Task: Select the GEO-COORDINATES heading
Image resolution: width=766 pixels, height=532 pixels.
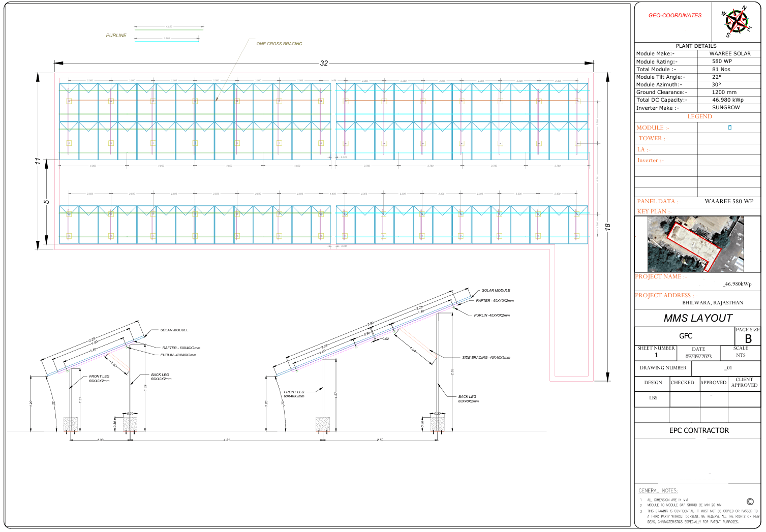Action: pyautogui.click(x=675, y=15)
